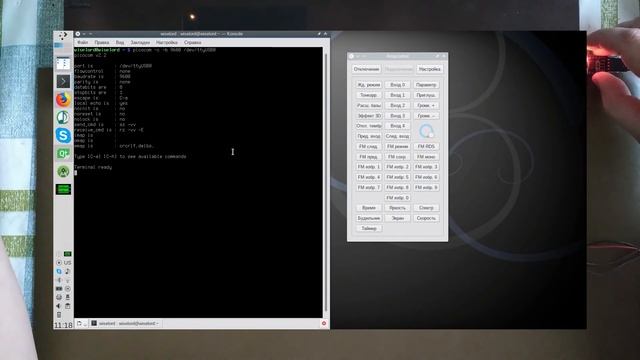Open the KDE application launcher
640x360 pixels.
click(63, 36)
